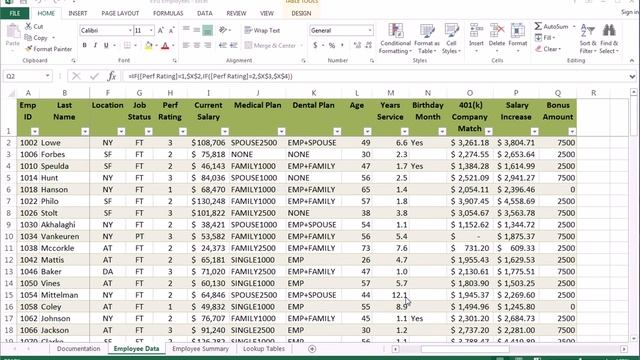Screen dimensions: 640x360
Task: Click Format as Table icon
Action: pyautogui.click(x=427, y=31)
